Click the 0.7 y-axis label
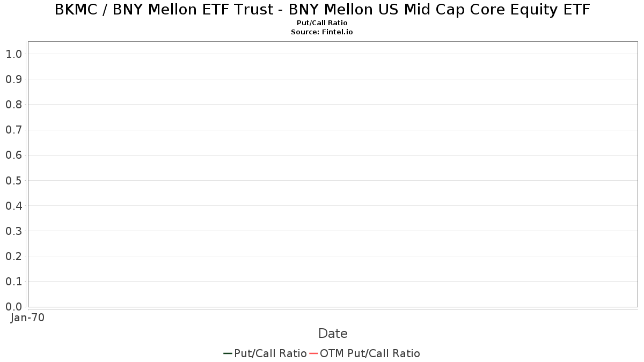This screenshot has height=362, width=644. [x=13, y=130]
